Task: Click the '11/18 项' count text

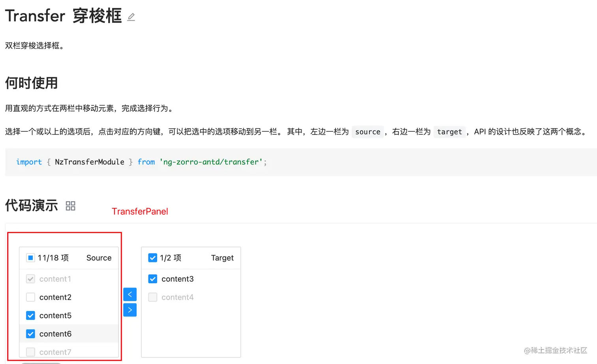Action: (x=53, y=258)
